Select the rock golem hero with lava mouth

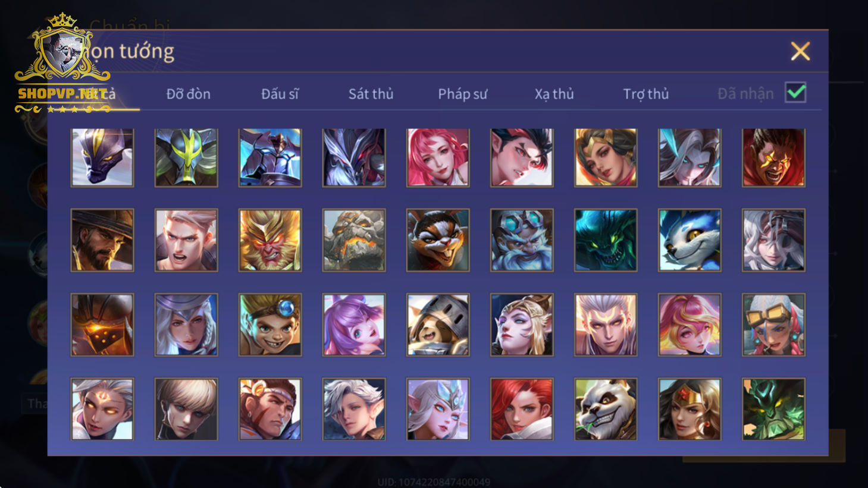354,240
